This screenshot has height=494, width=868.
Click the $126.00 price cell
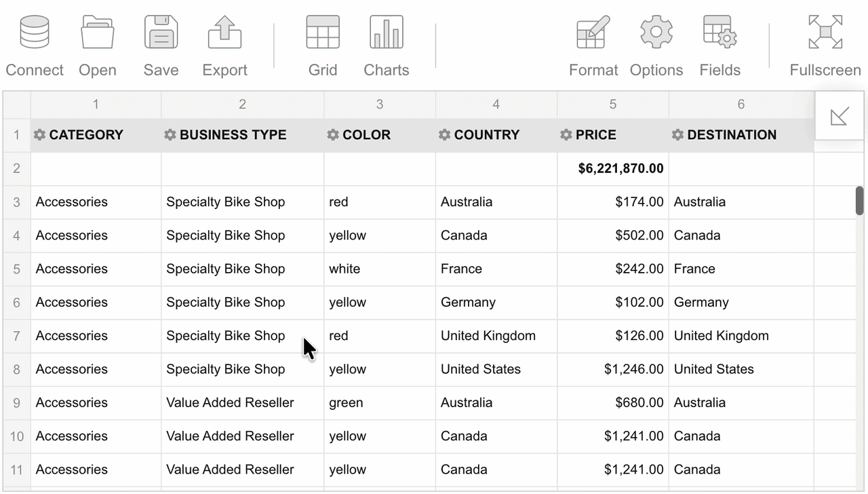click(613, 336)
